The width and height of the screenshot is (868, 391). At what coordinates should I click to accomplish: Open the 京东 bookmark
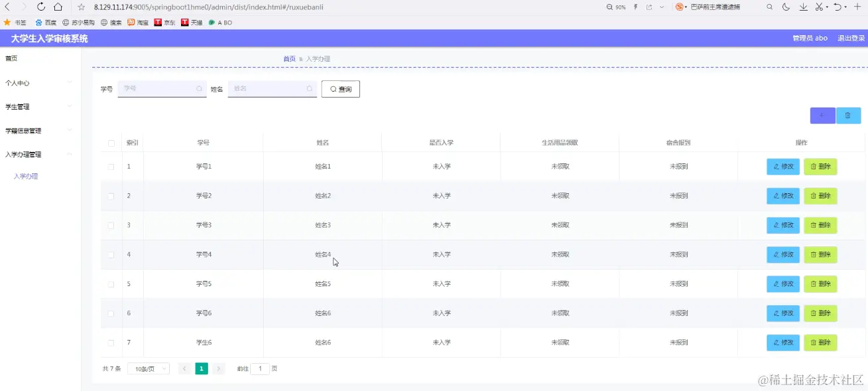pos(165,23)
